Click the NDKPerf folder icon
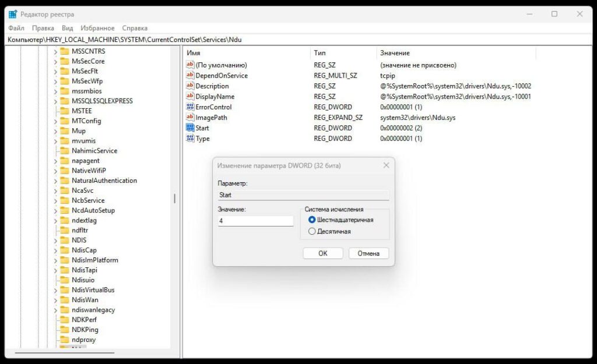 (x=65, y=320)
